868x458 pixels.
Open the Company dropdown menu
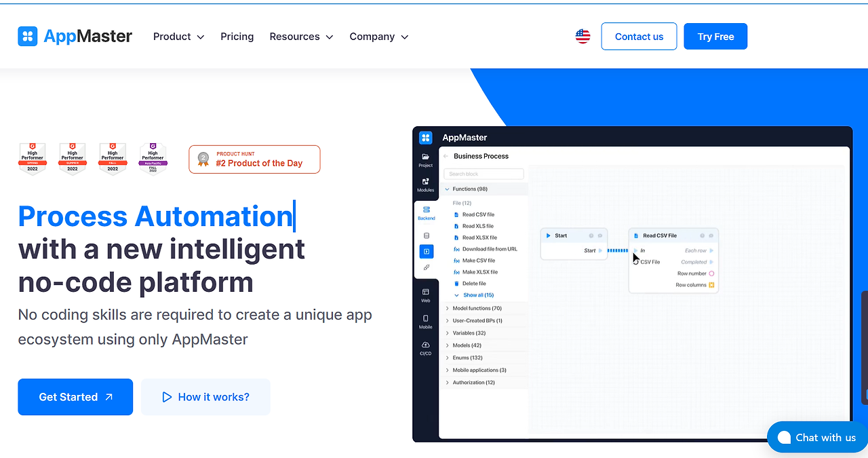click(379, 37)
